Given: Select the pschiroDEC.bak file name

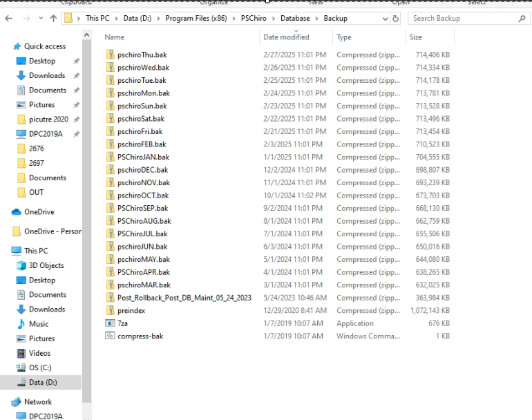Looking at the screenshot, I should 143,170.
